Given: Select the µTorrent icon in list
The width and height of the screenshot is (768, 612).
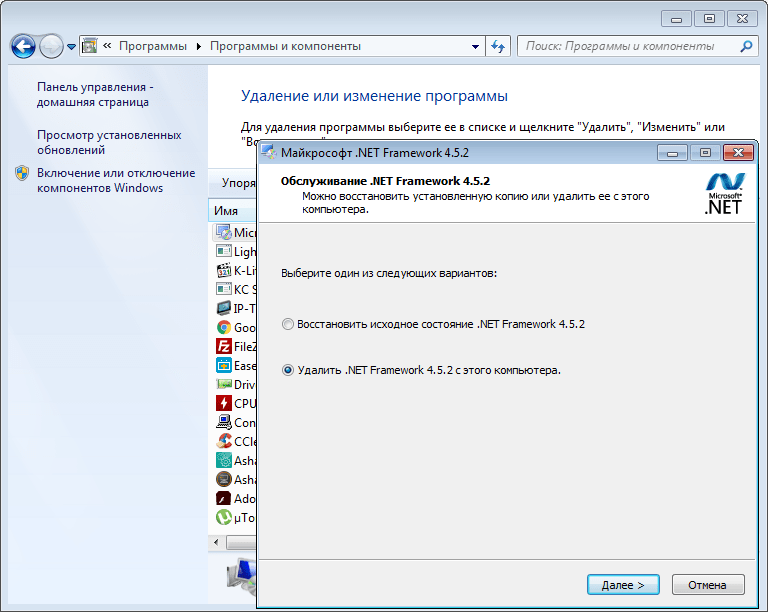Looking at the screenshot, I should pos(224,517).
